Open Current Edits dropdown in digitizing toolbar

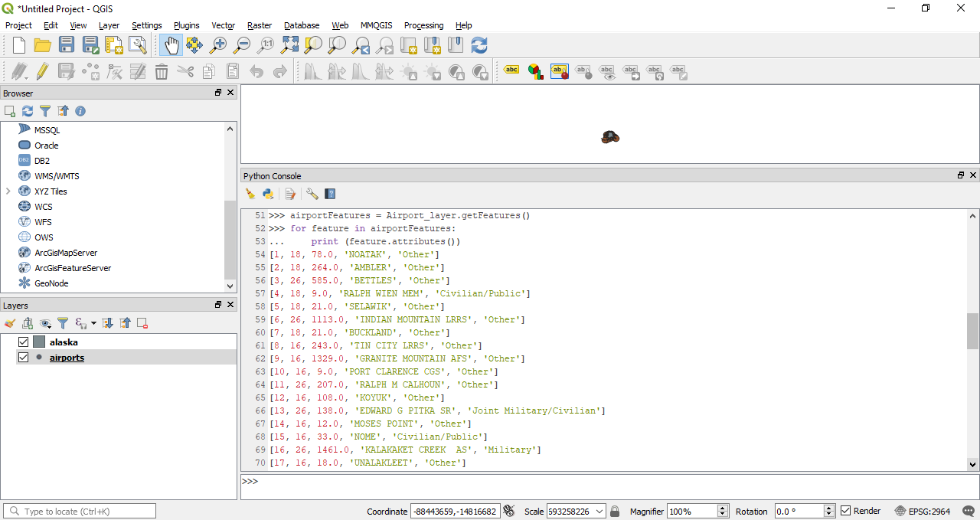point(18,71)
